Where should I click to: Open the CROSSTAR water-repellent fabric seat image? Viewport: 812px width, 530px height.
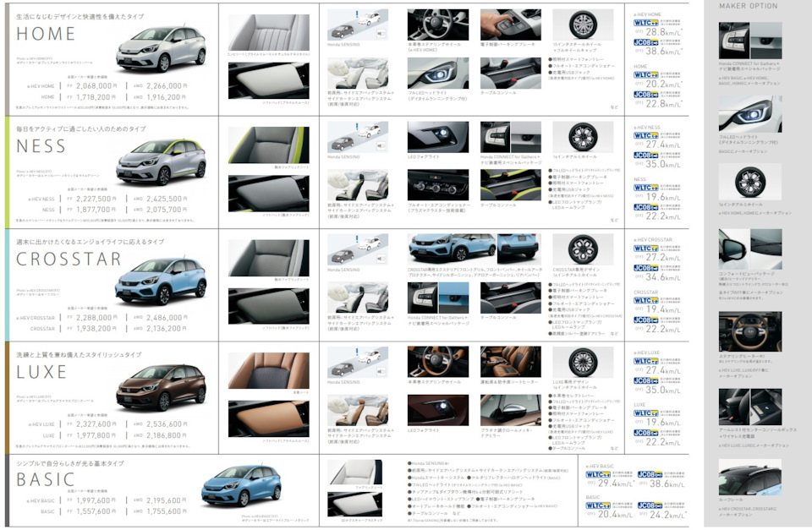269,258
